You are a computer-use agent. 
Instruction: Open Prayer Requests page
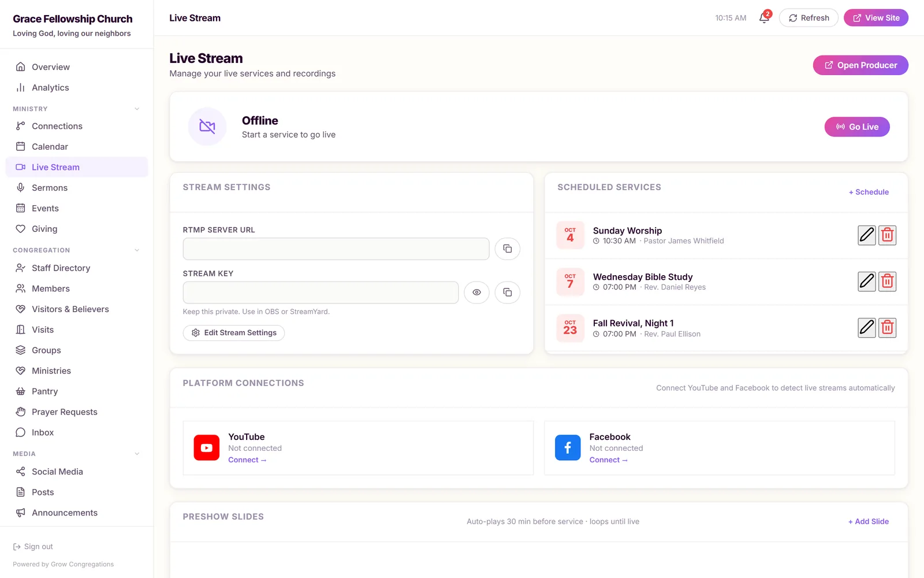(x=77, y=412)
